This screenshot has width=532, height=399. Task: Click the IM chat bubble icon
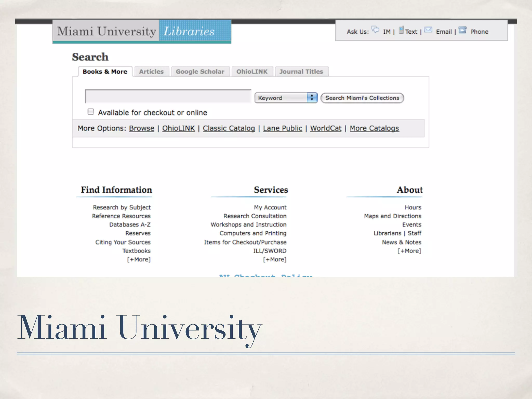375,30
